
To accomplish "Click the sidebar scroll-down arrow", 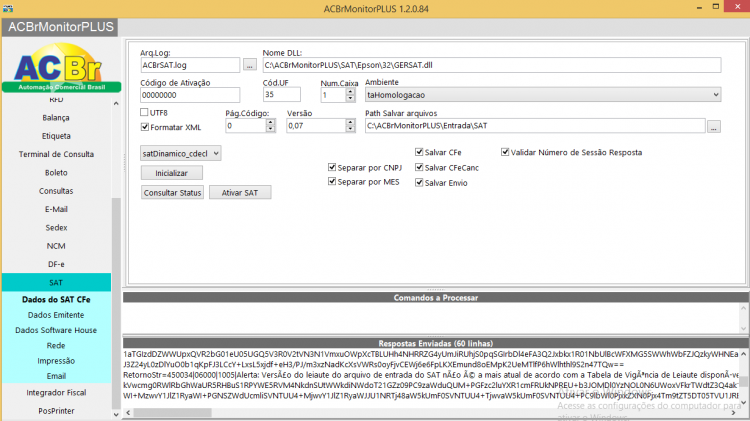I will (x=116, y=414).
